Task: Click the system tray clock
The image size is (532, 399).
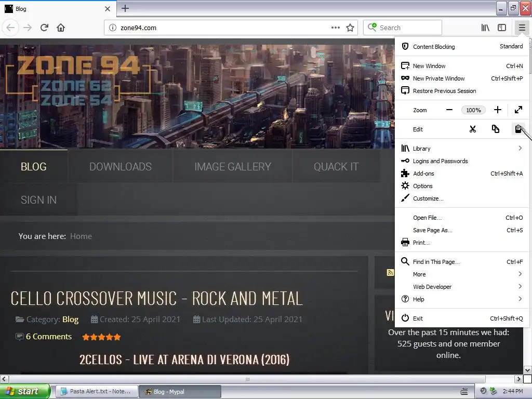Action: (513, 391)
